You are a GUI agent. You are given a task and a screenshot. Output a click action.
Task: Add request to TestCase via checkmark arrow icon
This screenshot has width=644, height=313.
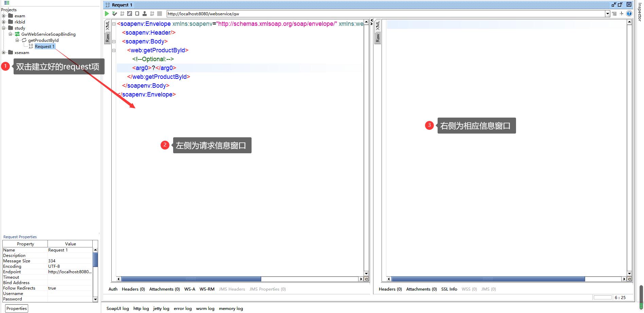(x=115, y=14)
